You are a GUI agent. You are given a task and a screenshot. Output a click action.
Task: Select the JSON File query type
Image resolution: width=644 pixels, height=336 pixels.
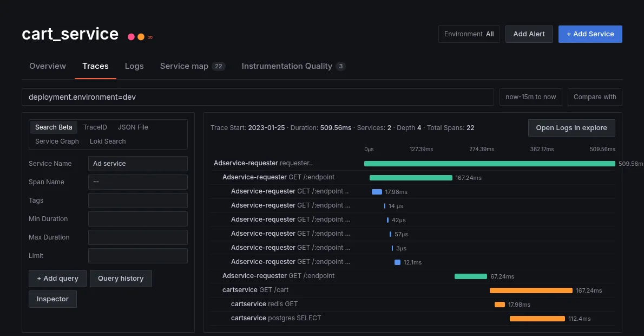coord(133,127)
